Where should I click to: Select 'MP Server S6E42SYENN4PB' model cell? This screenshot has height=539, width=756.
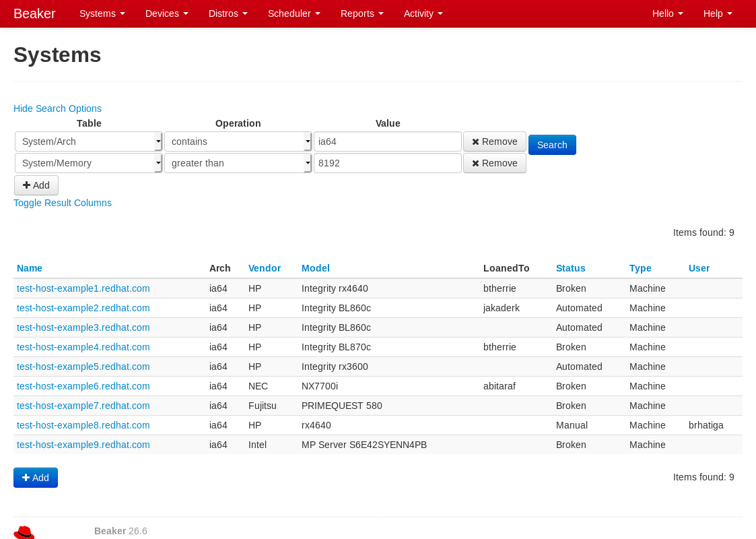[x=364, y=445]
